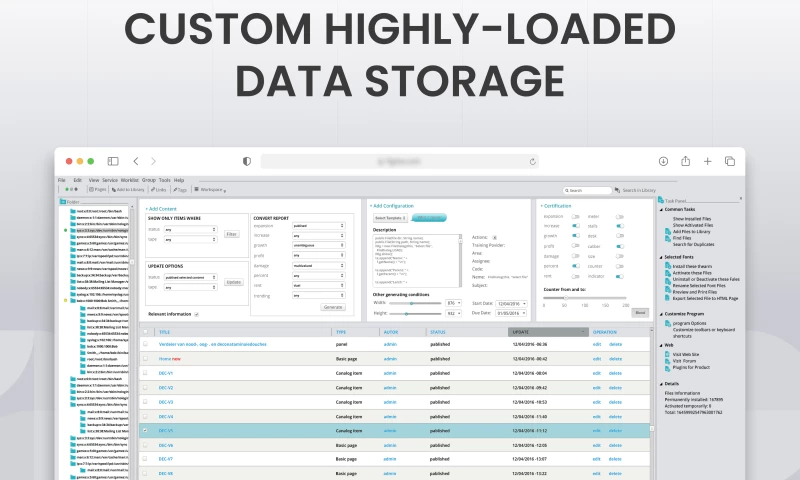Toggle the stalls certification switch
The height and width of the screenshot is (480, 800).
pyautogui.click(x=619, y=225)
